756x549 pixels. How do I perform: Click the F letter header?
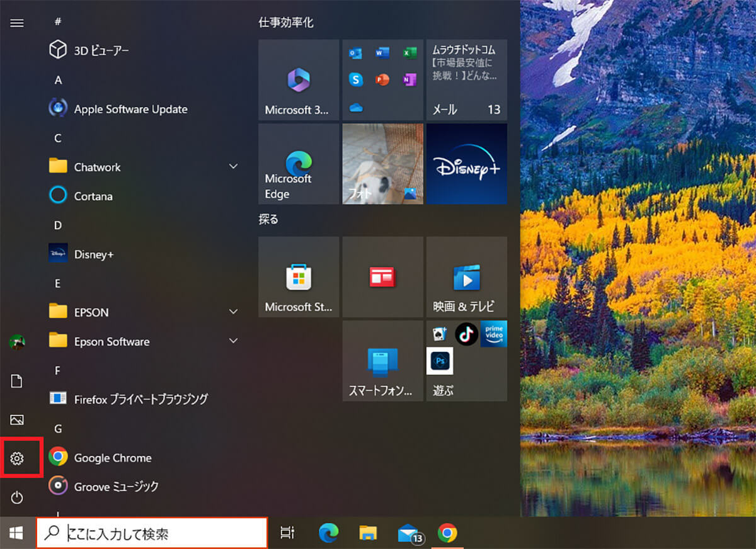[58, 371]
